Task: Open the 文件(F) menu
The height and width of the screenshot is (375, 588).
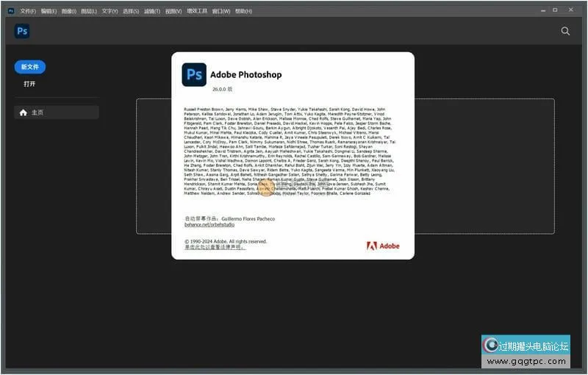Action: pos(28,12)
